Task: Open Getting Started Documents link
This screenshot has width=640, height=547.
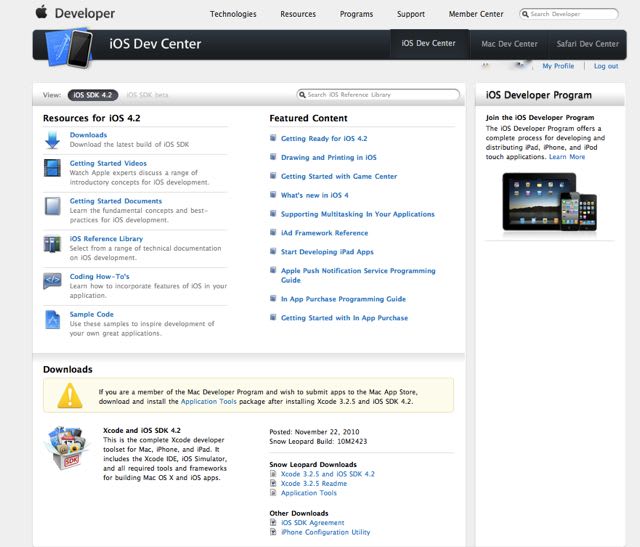Action: click(116, 201)
